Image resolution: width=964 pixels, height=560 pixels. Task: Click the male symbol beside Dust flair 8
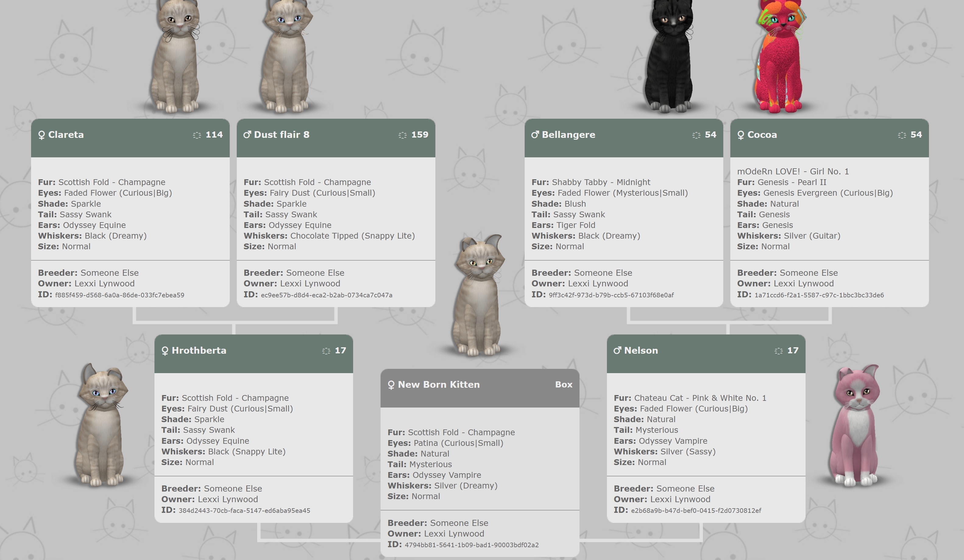pos(247,135)
